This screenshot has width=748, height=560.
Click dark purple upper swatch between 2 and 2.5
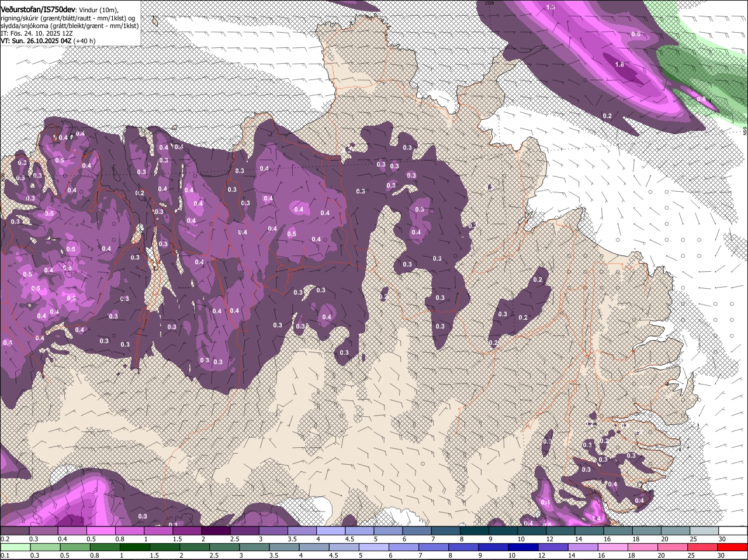pos(215,530)
